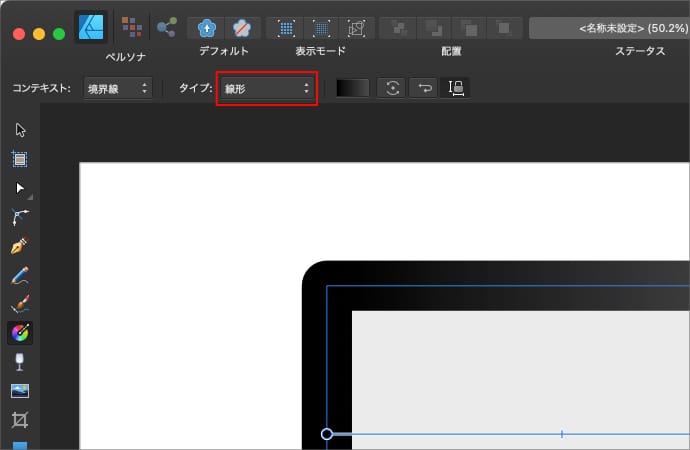Select the Transparency wine glass tool

(20, 361)
